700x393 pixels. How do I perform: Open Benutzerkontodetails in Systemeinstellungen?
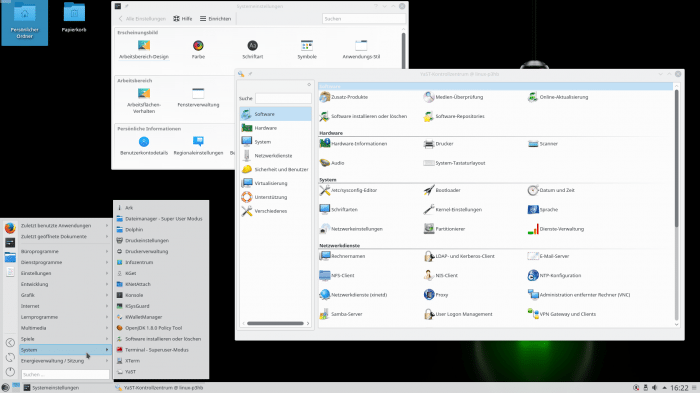click(144, 146)
